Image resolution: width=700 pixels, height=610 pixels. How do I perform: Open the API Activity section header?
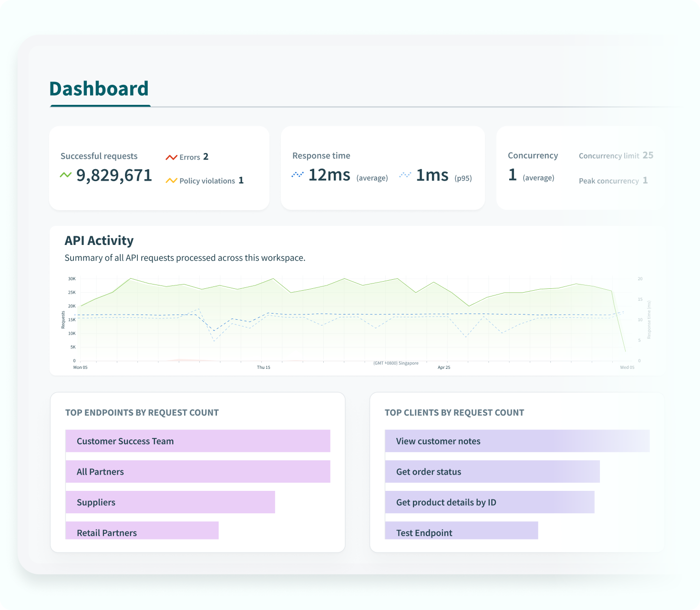click(99, 240)
